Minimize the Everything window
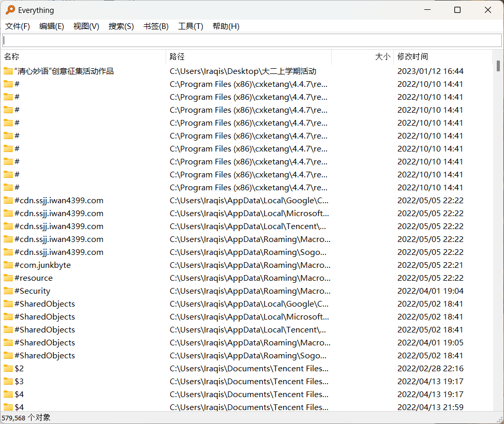Screen dimensions: 504x424 click(x=427, y=10)
